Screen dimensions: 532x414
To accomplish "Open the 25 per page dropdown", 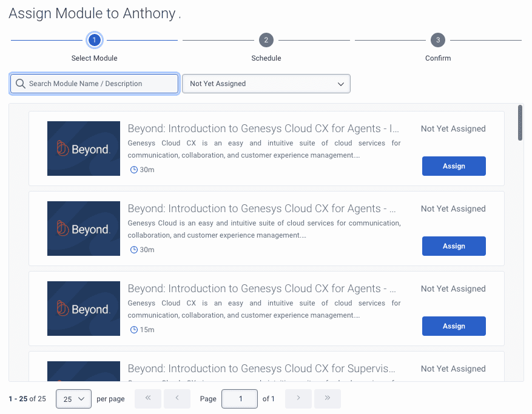I will pyautogui.click(x=73, y=398).
